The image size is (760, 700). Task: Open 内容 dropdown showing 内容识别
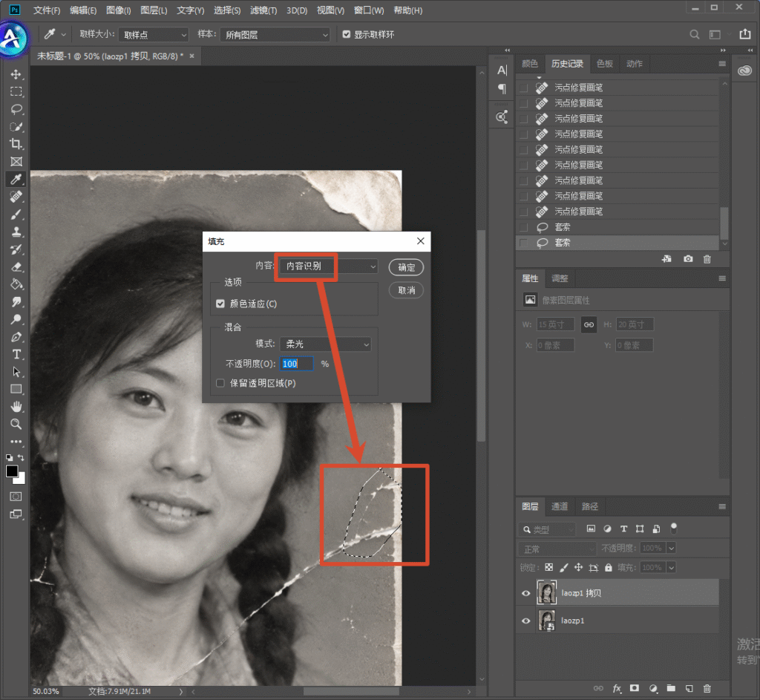(329, 266)
